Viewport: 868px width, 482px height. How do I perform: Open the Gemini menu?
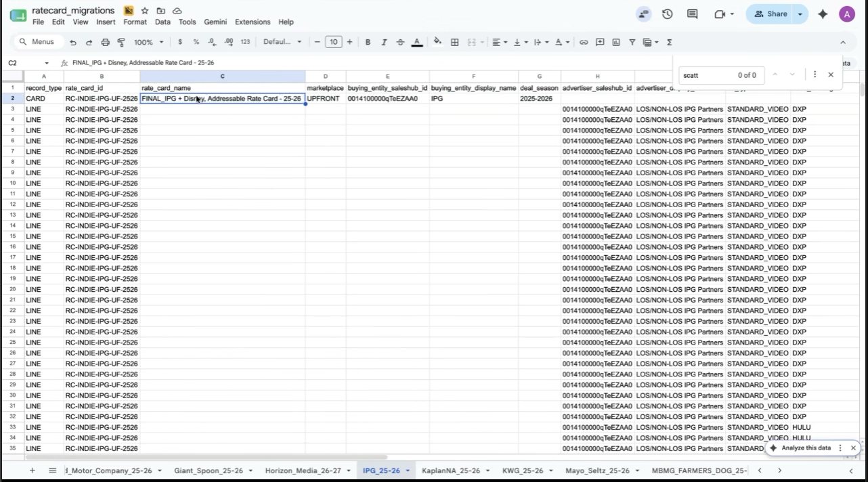click(215, 22)
